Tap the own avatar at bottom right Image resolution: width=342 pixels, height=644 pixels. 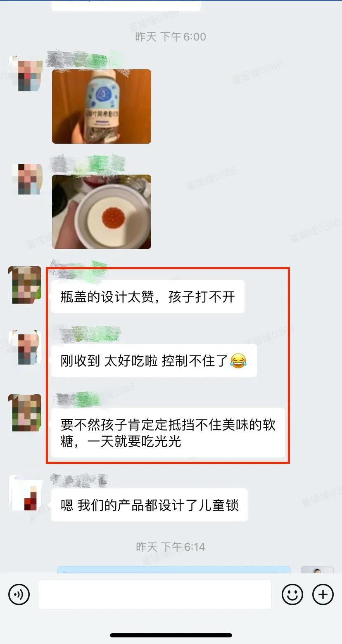click(x=317, y=569)
